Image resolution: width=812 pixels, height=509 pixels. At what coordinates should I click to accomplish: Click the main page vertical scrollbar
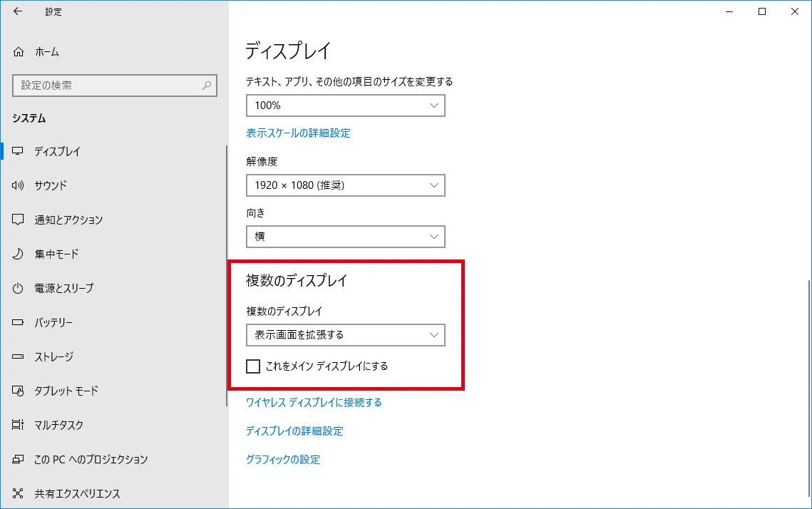(x=809, y=387)
